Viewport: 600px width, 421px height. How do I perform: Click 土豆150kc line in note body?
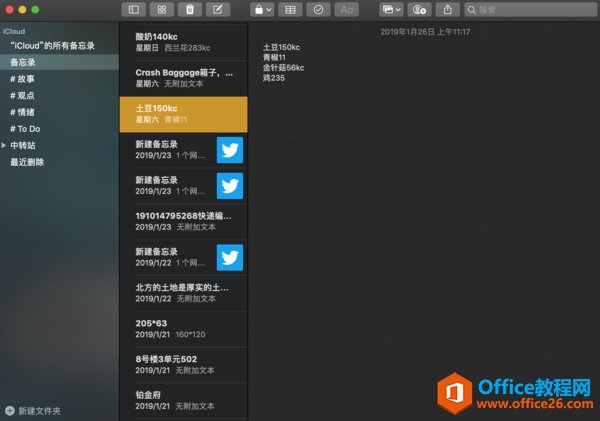point(281,47)
